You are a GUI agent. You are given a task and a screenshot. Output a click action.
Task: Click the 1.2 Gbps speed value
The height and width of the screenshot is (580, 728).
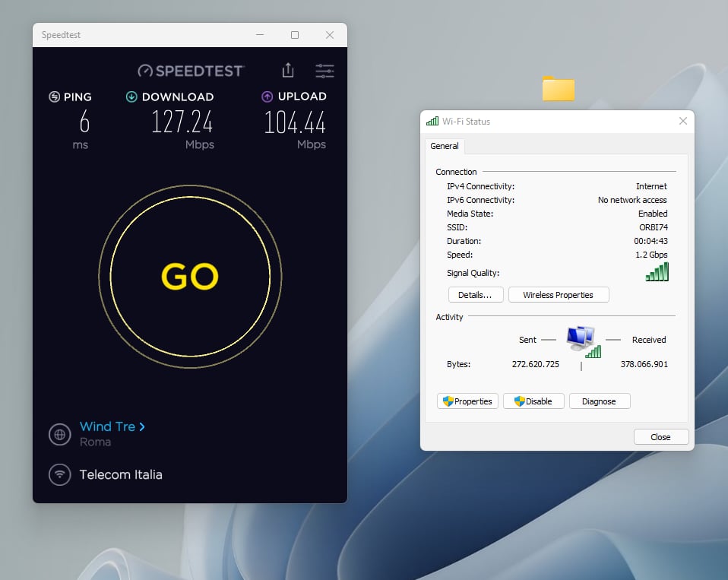(x=651, y=255)
